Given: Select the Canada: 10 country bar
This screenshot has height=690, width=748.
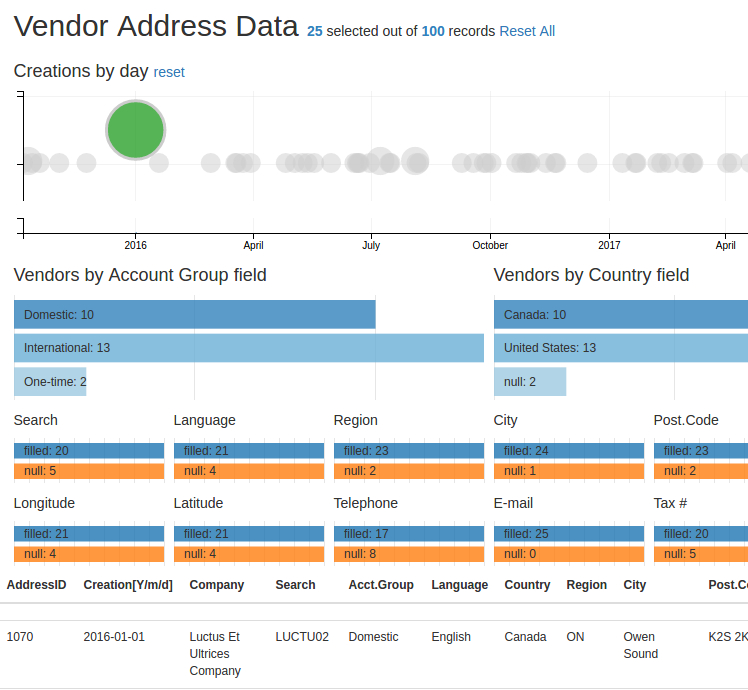Looking at the screenshot, I should (620, 315).
